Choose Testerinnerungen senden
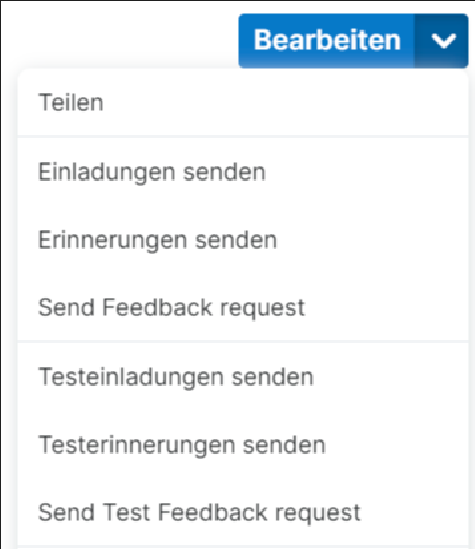Screen dimensions: 475x549 (x=243, y=445)
